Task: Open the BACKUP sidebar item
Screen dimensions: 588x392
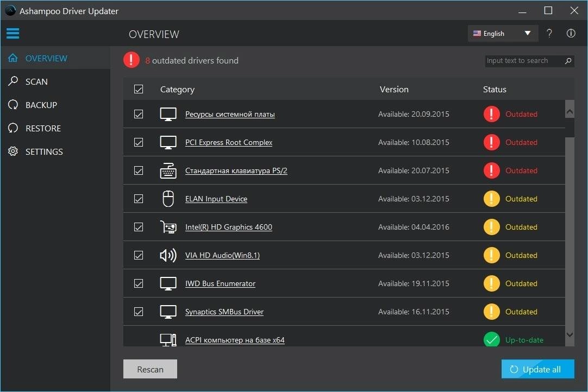Action: (55, 105)
